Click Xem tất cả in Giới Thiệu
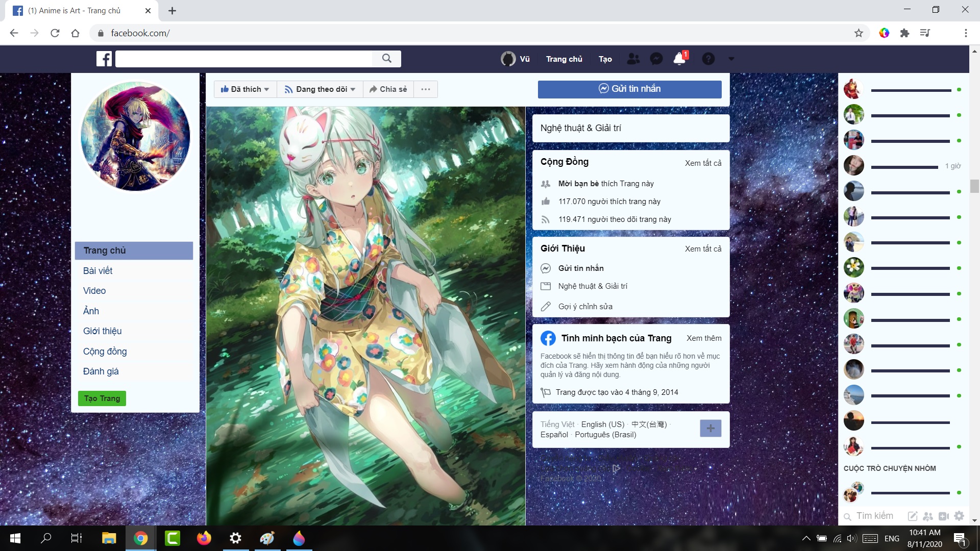The width and height of the screenshot is (980, 551). (703, 249)
